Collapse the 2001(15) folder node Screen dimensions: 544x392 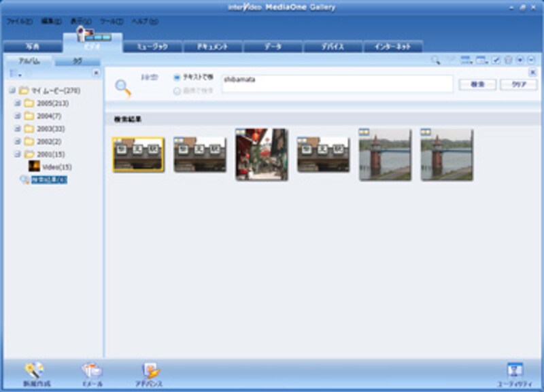point(18,154)
